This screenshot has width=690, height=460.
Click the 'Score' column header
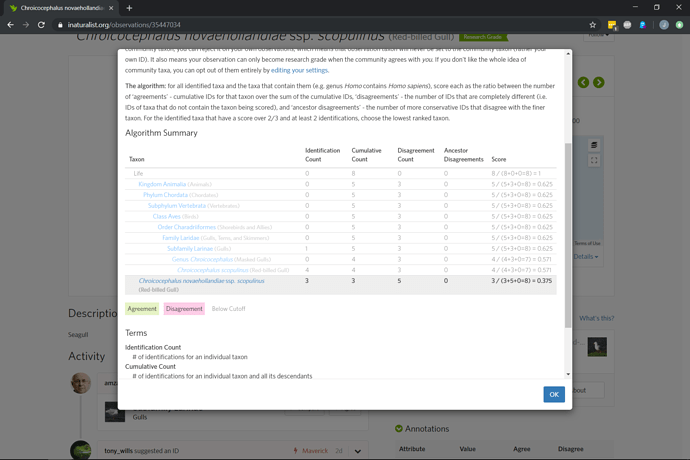(499, 159)
